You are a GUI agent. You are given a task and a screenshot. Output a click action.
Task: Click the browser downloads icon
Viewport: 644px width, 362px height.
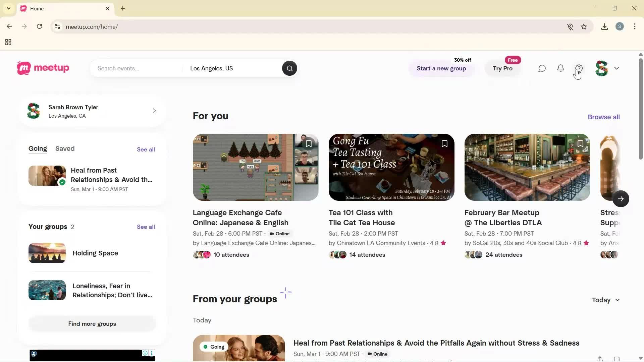click(x=604, y=26)
